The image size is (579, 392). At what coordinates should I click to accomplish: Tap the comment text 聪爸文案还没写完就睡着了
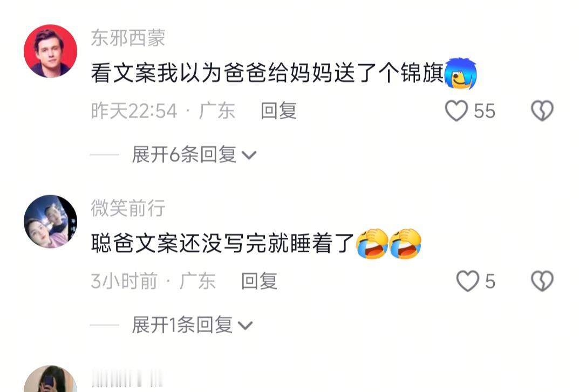pyautogui.click(x=223, y=244)
